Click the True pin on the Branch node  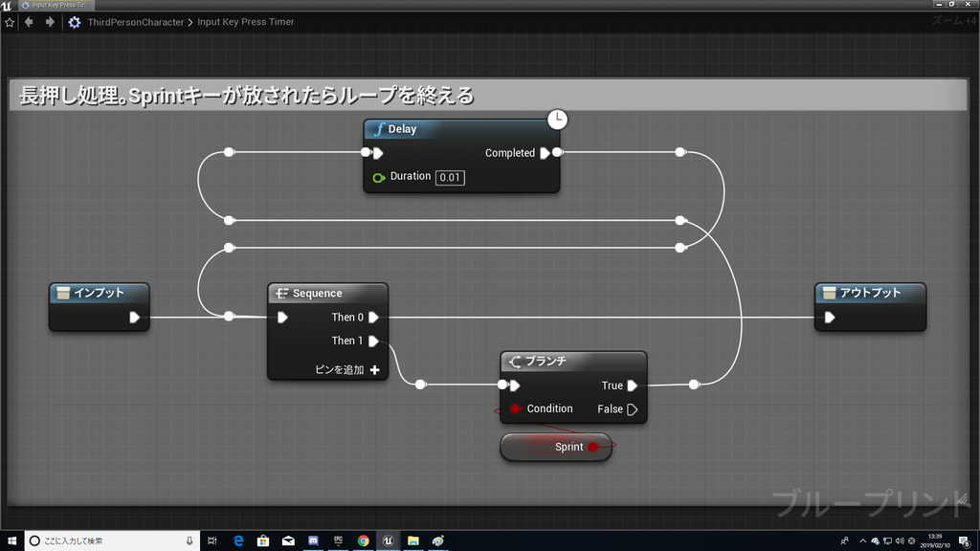(x=631, y=386)
